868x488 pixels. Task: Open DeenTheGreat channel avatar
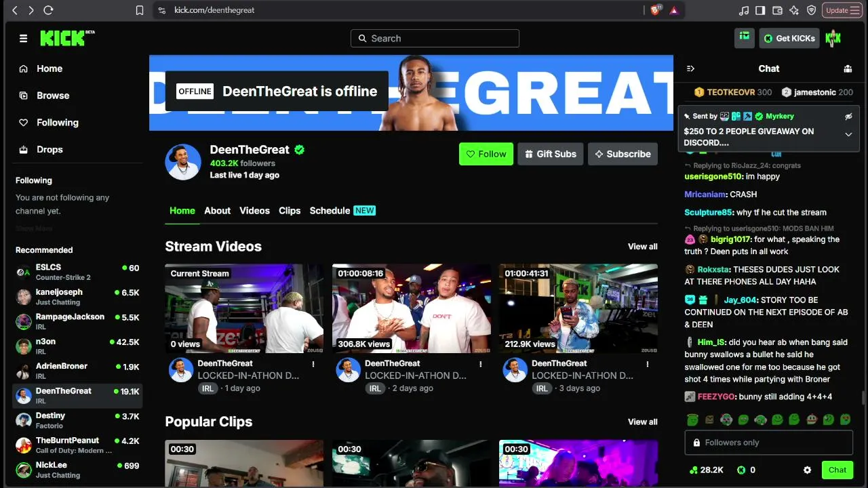(183, 162)
